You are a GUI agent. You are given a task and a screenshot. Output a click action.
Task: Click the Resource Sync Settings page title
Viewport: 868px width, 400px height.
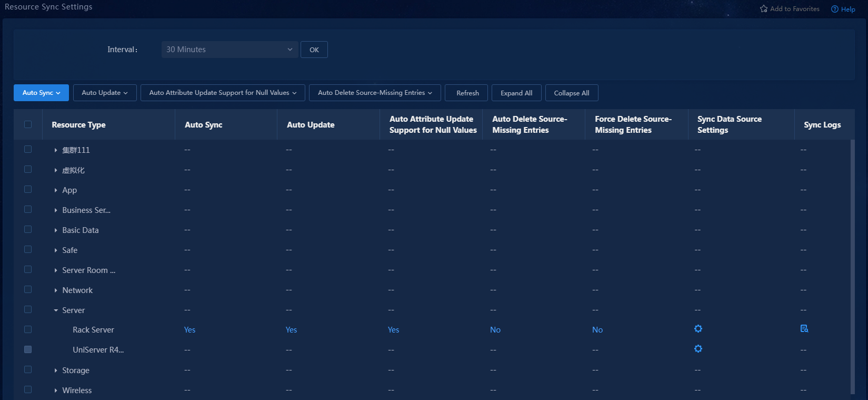pyautogui.click(x=48, y=7)
